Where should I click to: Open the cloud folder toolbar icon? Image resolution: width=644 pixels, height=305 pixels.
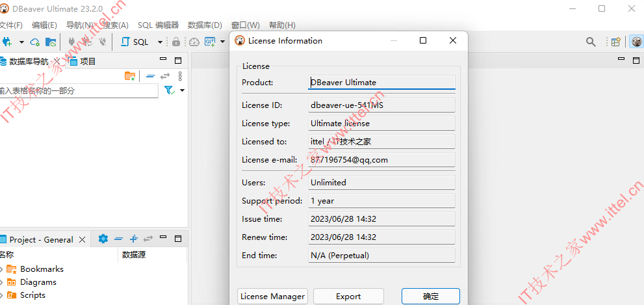coord(51,42)
